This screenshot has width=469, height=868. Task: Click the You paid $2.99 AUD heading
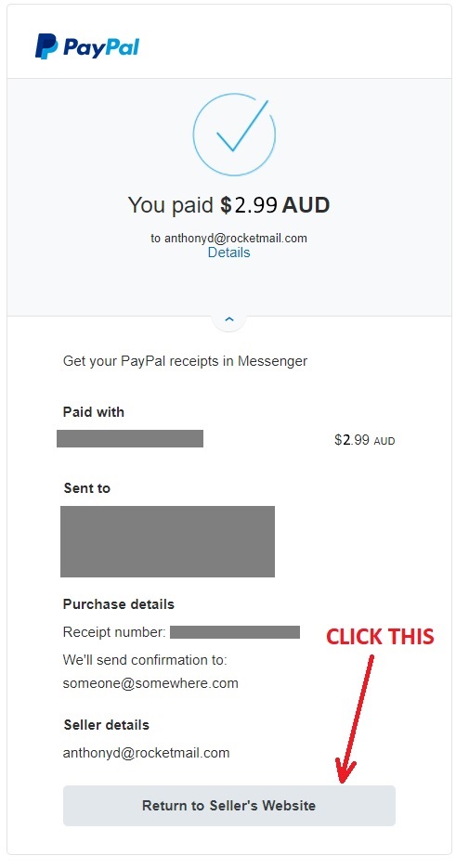tap(228, 205)
